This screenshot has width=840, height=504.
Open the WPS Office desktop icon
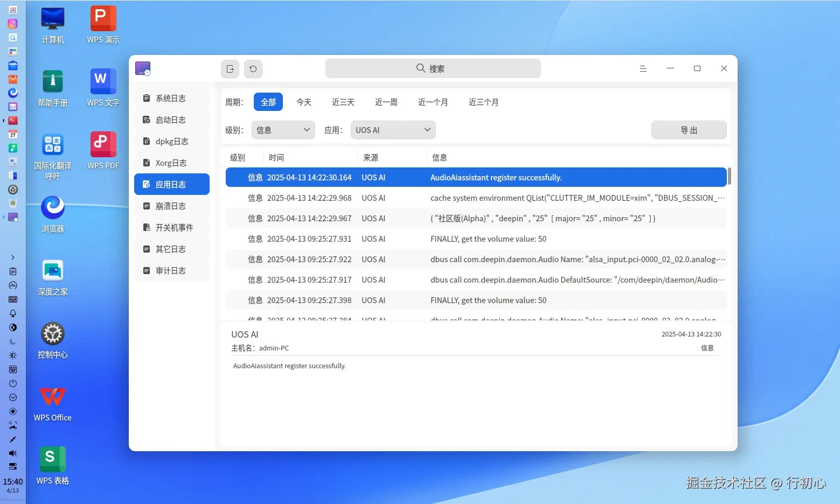click(x=53, y=404)
